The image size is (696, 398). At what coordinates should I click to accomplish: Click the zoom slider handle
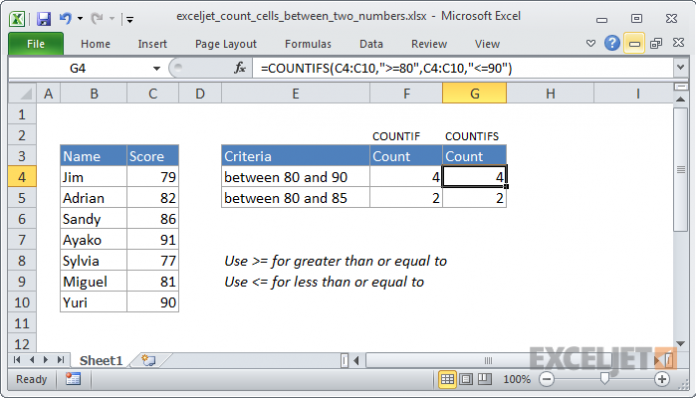[x=604, y=378]
